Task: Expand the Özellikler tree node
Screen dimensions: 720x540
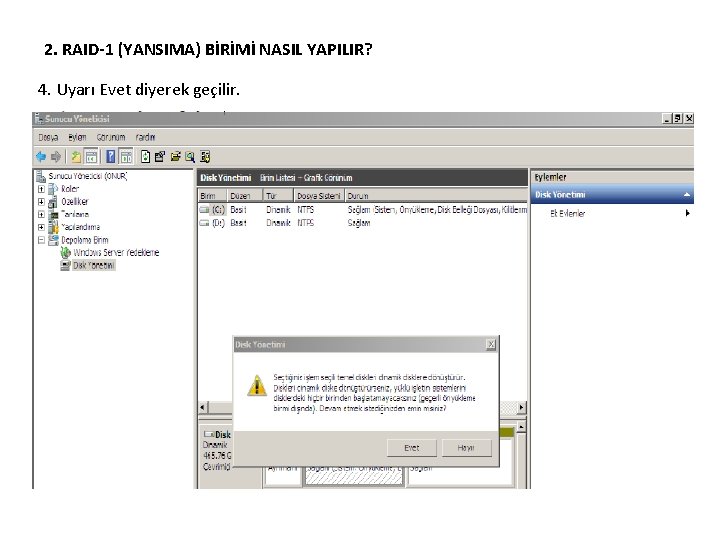Action: [41, 202]
